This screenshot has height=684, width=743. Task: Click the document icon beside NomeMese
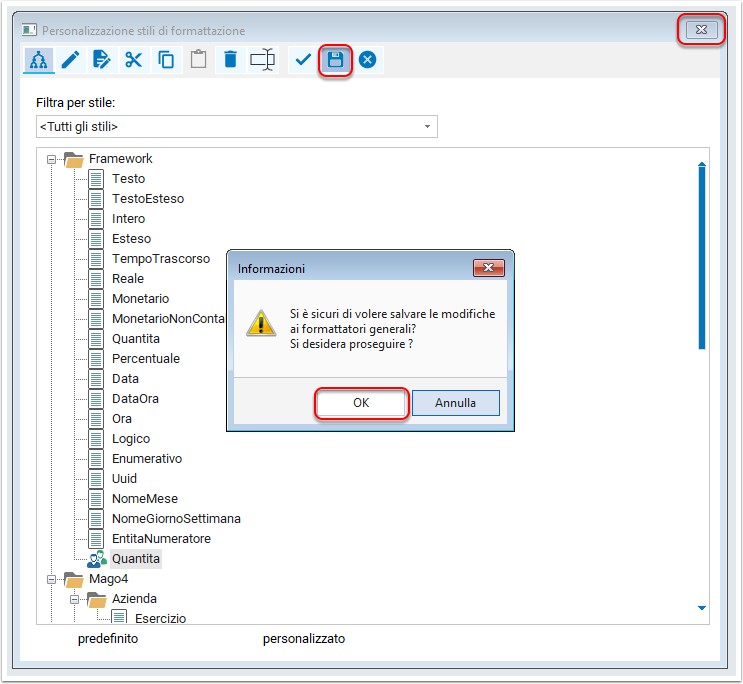coord(96,499)
